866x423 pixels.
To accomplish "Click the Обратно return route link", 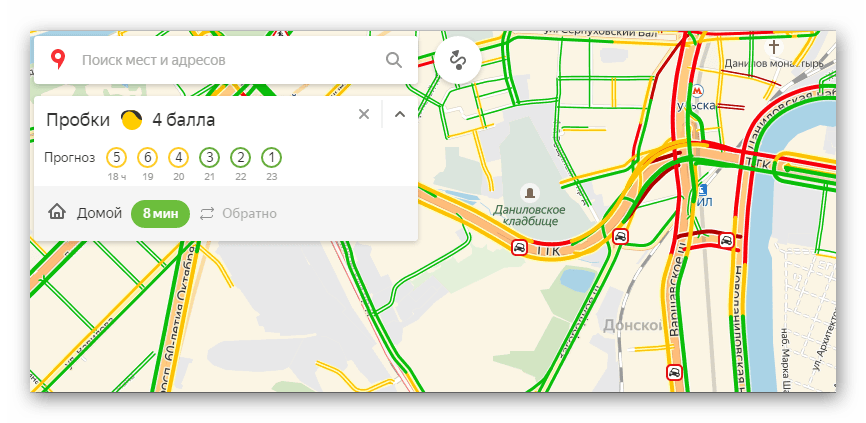I will pyautogui.click(x=249, y=214).
